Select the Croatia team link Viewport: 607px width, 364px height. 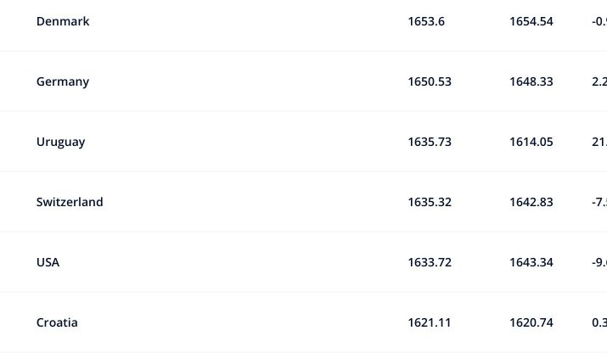pos(57,322)
